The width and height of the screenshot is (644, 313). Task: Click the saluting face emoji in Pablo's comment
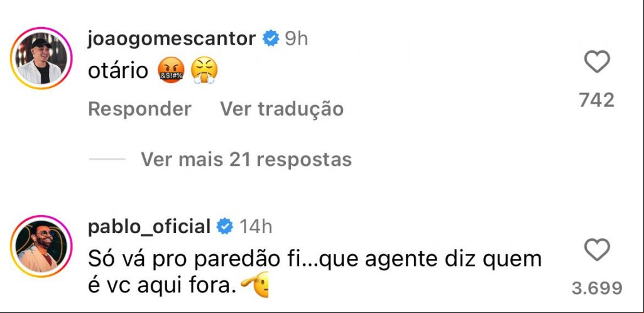click(x=254, y=285)
